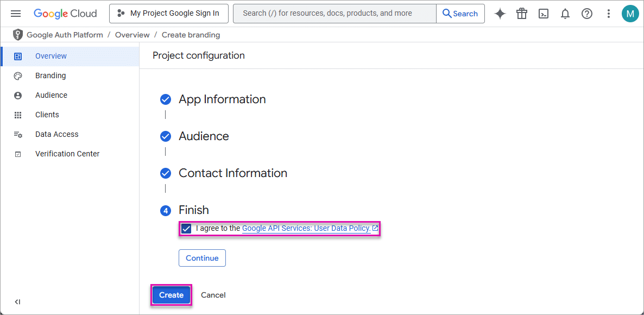
Task: Open Google API Services User Data Policy link
Action: [306, 229]
